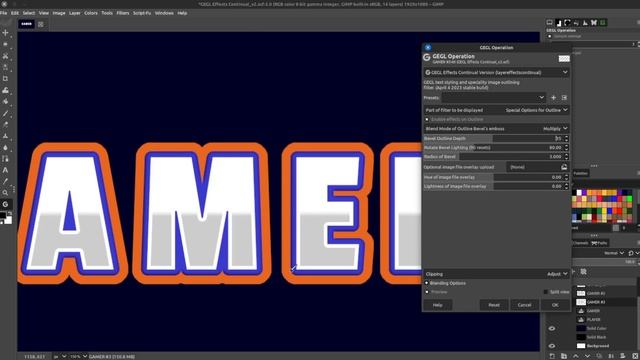Viewport: 640px width, 360px height.
Task: Open the Script-Fu menu
Action: tap(142, 13)
